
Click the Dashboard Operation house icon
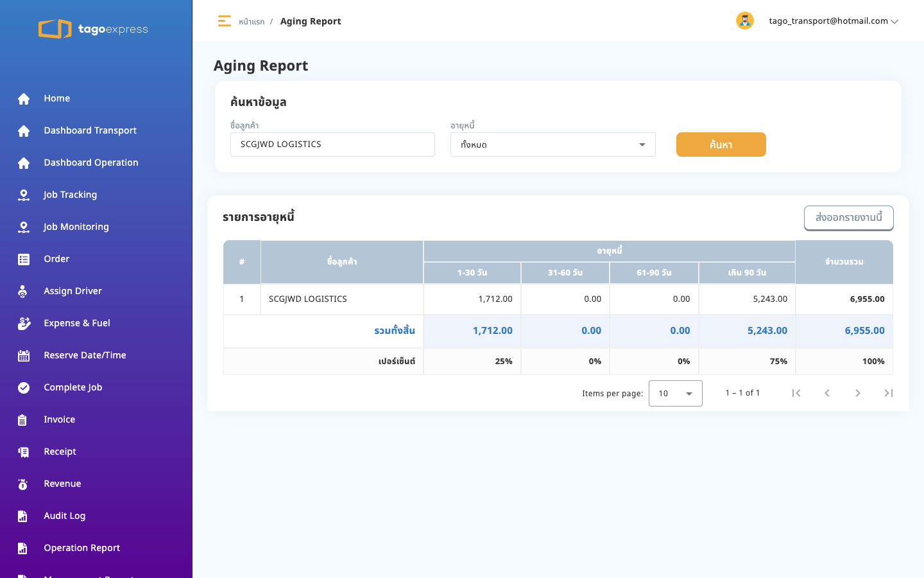tap(24, 163)
